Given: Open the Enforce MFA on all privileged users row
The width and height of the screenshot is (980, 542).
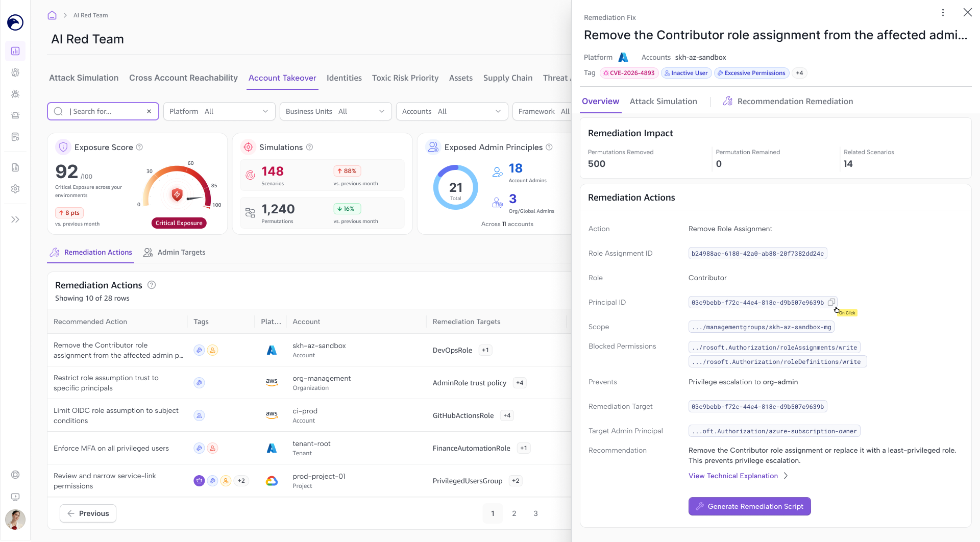Looking at the screenshot, I should click(309, 448).
